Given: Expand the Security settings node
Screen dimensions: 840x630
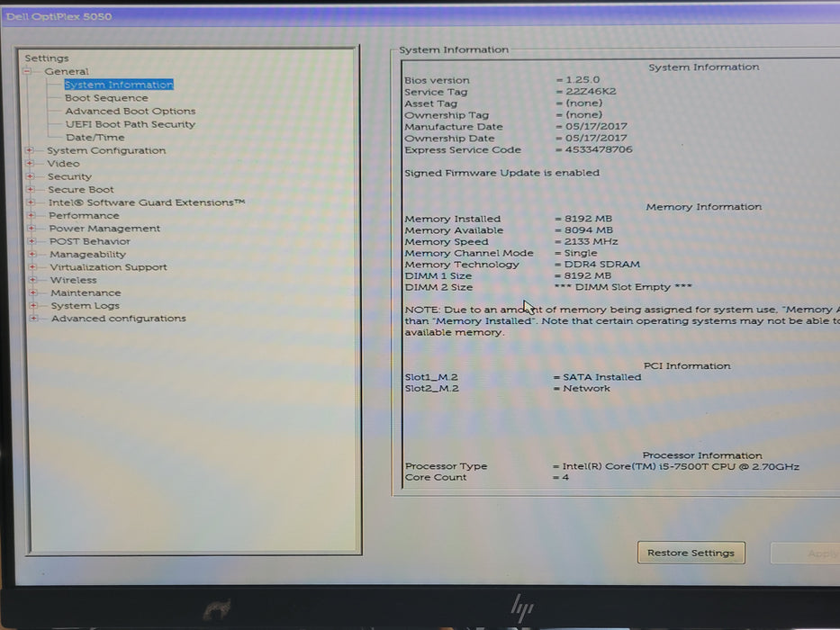Looking at the screenshot, I should pos(30,176).
